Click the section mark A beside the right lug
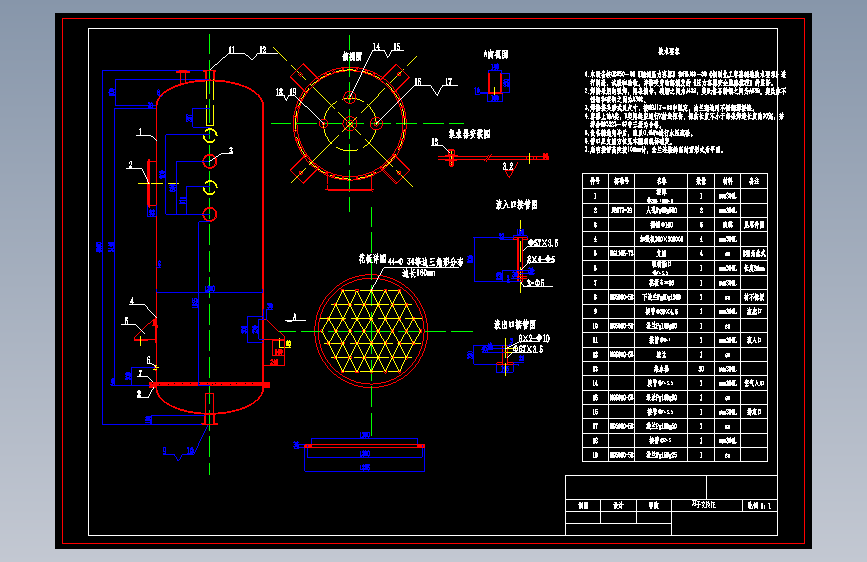867x562 pixels. coord(295,317)
